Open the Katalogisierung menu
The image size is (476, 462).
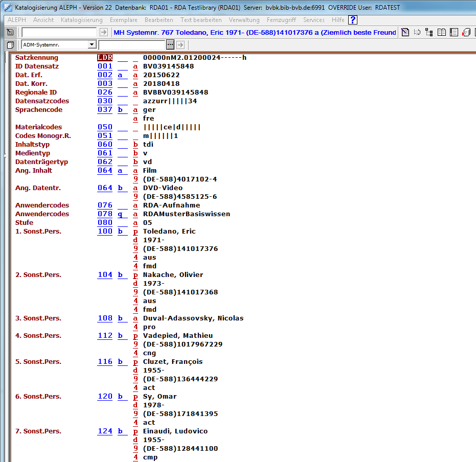(81, 20)
